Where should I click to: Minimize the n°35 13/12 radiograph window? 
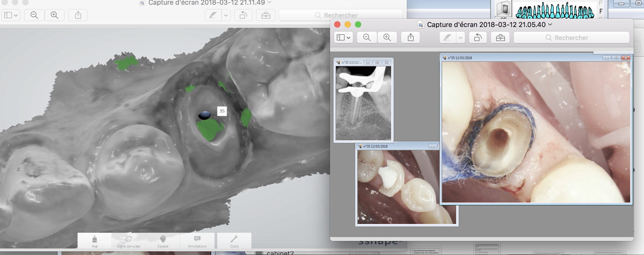[x=368, y=63]
